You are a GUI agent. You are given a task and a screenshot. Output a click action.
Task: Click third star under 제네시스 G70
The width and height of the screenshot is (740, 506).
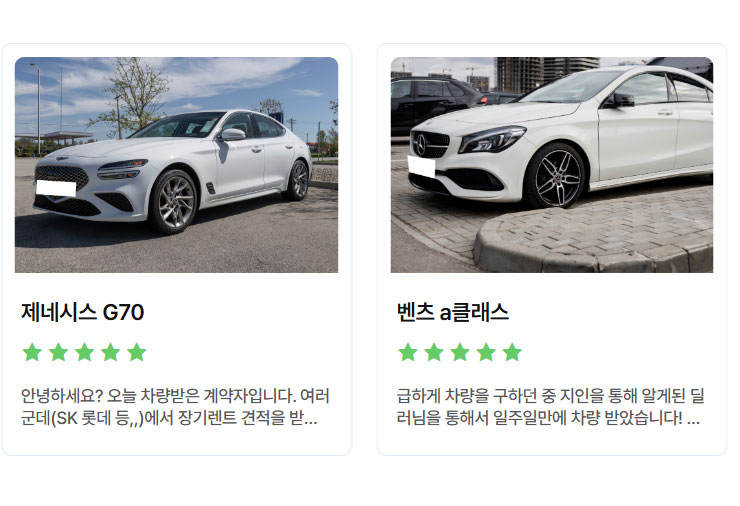(84, 352)
